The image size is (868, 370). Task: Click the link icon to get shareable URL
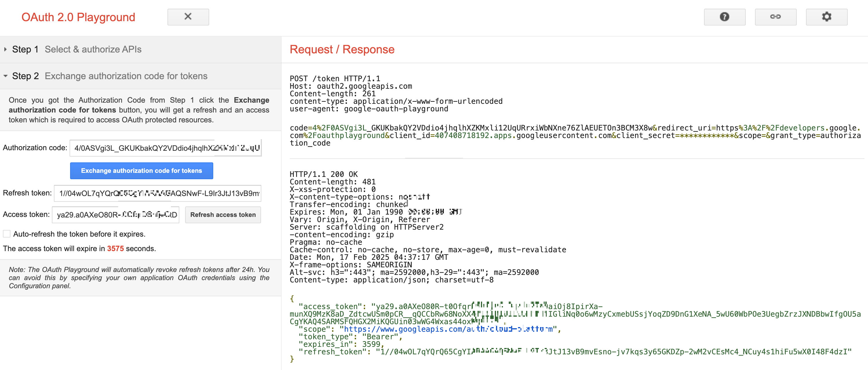(x=775, y=17)
